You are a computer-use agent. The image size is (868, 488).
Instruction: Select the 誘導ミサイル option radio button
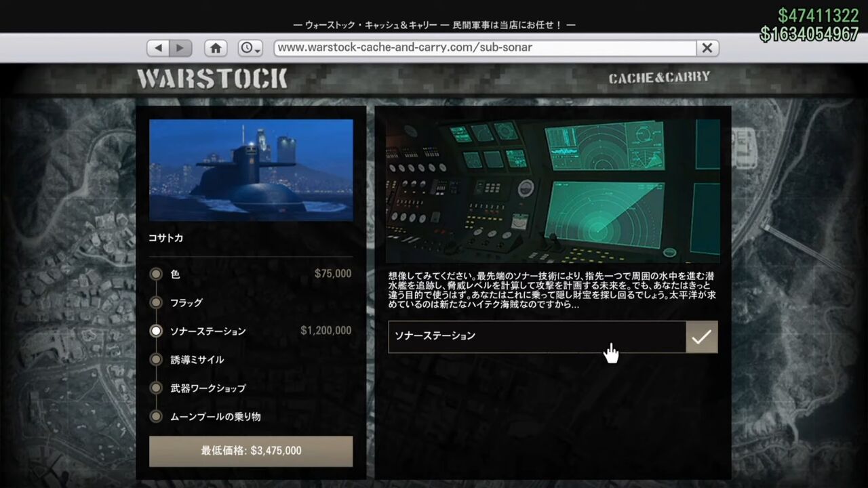[x=156, y=359]
